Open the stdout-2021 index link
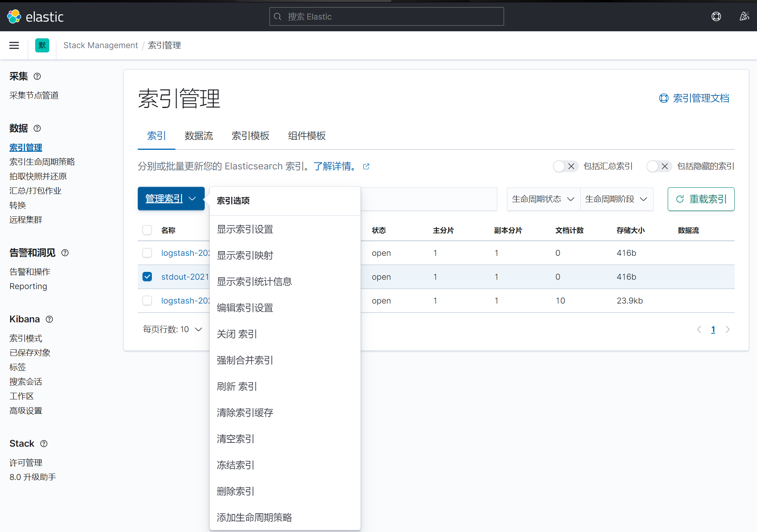The image size is (757, 532). click(185, 277)
